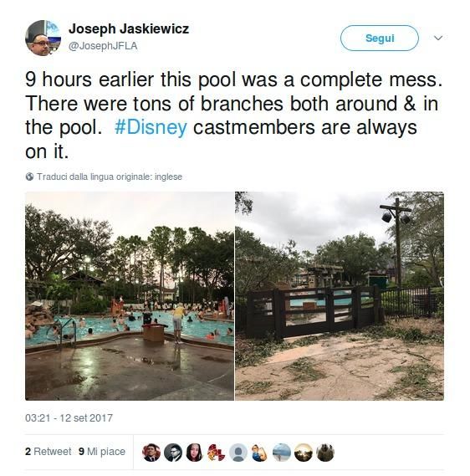Click the globe icon beside Traduci

(x=29, y=177)
